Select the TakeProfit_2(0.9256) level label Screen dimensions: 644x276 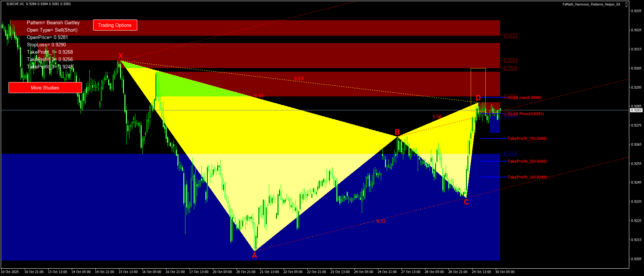coord(527,161)
